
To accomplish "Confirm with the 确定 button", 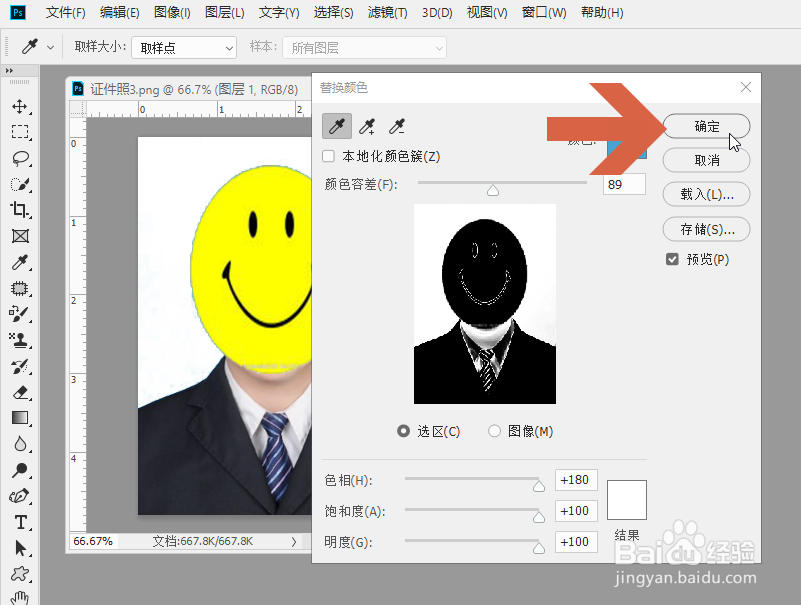I will pyautogui.click(x=705, y=126).
